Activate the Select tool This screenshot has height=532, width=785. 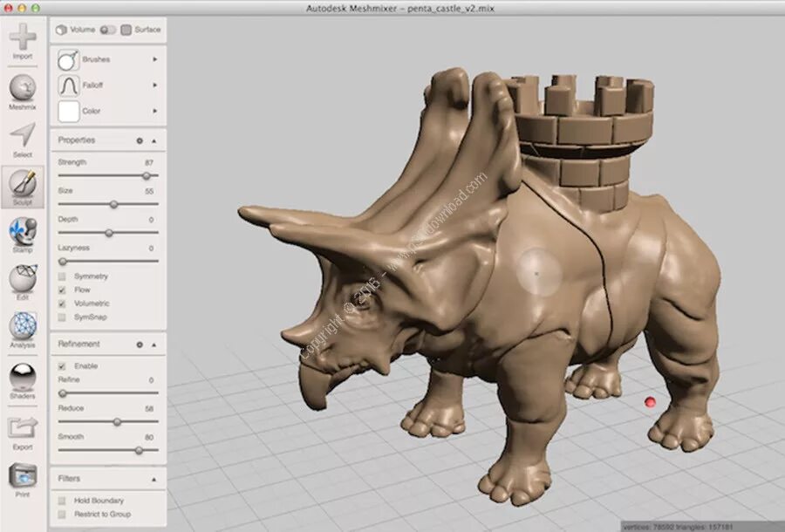(x=23, y=140)
